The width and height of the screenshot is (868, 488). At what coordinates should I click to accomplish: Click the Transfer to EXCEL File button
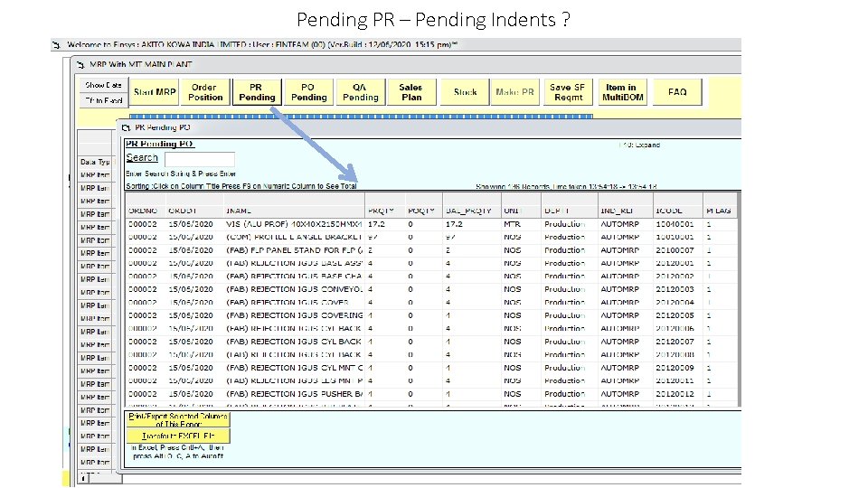point(178,436)
